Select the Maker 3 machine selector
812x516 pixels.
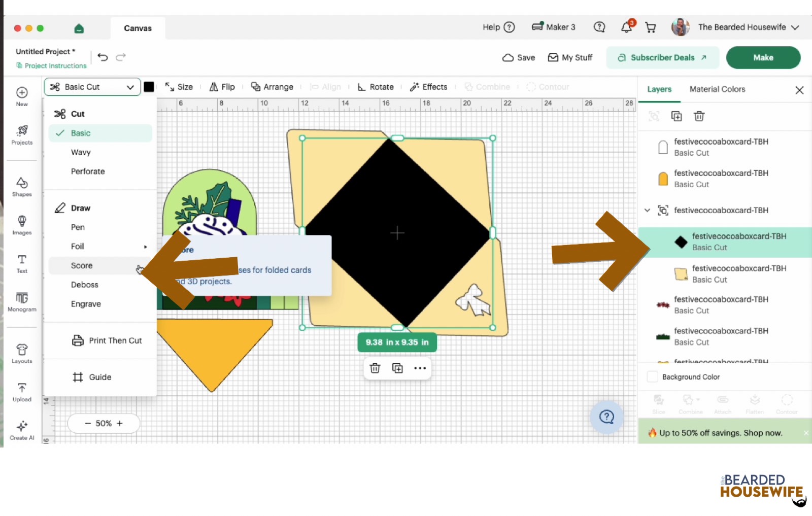coord(553,27)
